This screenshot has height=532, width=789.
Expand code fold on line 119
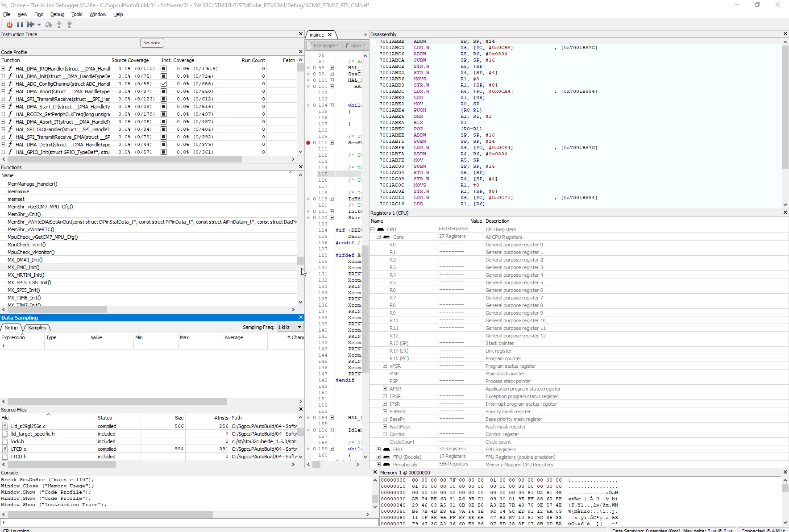pos(332,199)
